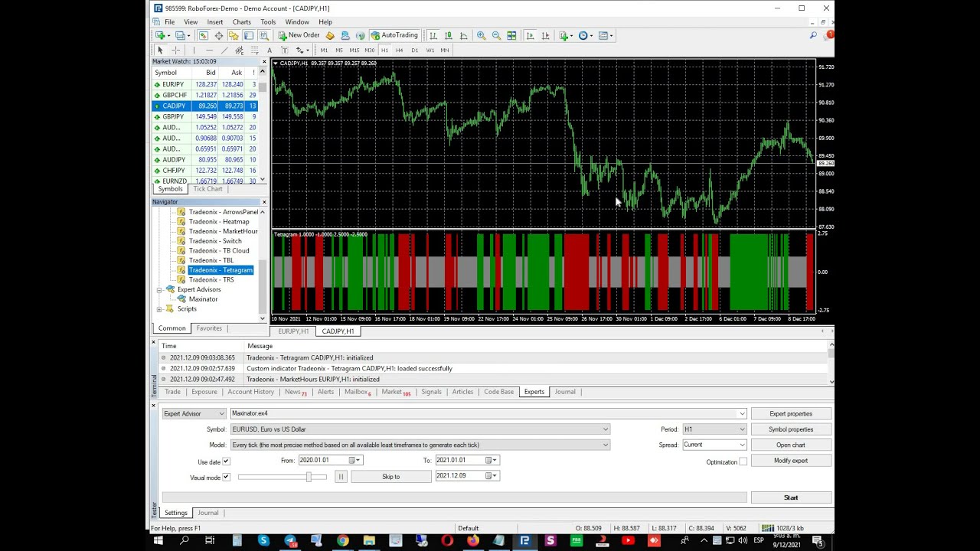Collapse the Expert Advisors tree node
Image resolution: width=980 pixels, height=551 pixels.
[x=160, y=289]
